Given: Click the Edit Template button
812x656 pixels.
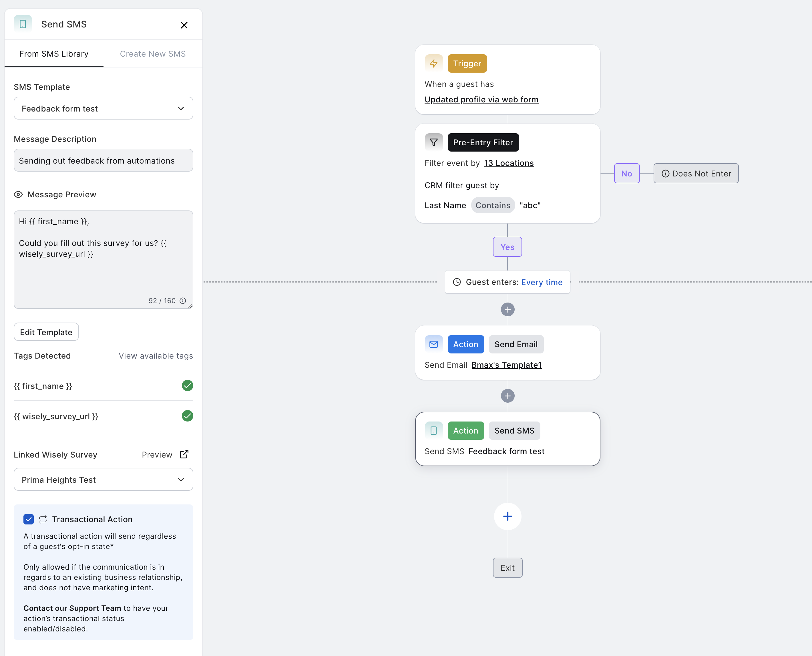Looking at the screenshot, I should point(46,332).
